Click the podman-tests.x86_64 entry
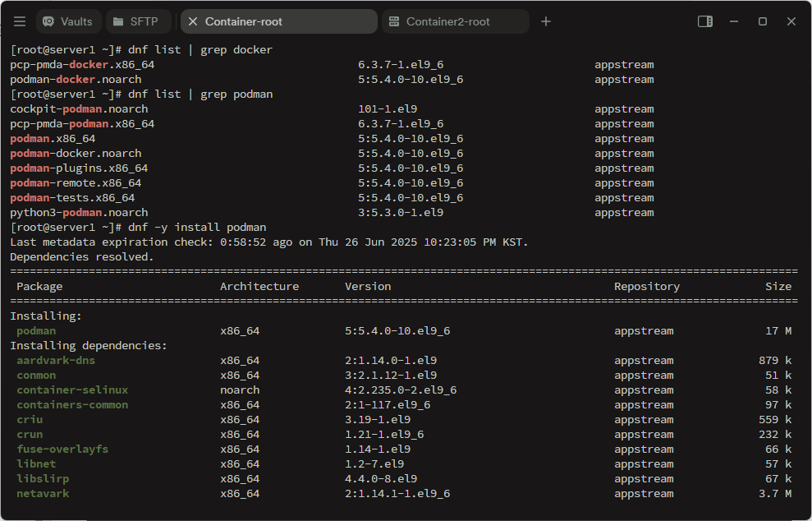812x521 pixels. 72,197
